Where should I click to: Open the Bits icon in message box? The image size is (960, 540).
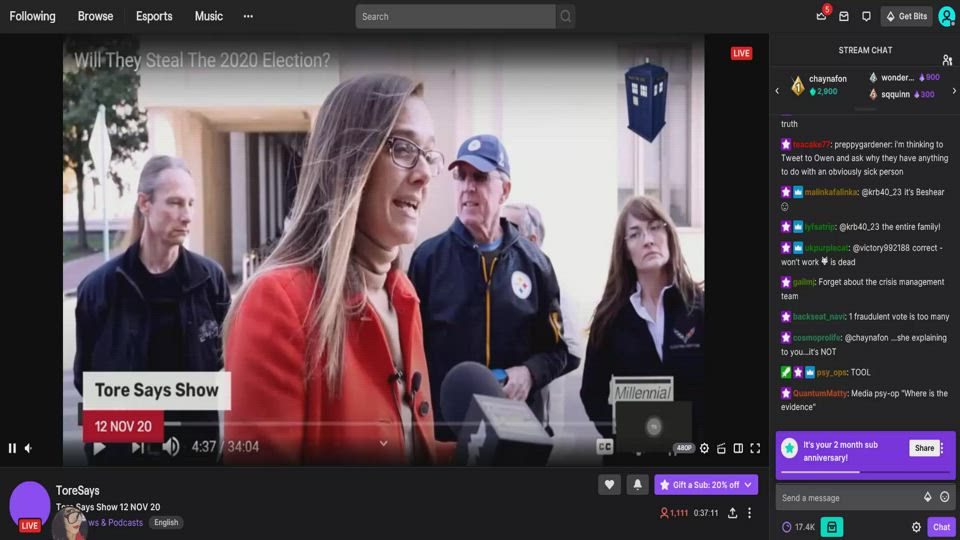(927, 497)
